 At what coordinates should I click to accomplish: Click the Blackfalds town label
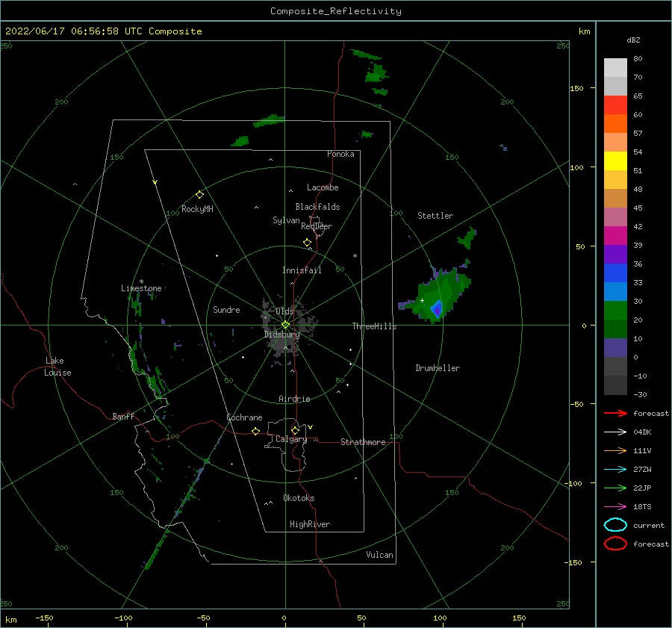(317, 207)
